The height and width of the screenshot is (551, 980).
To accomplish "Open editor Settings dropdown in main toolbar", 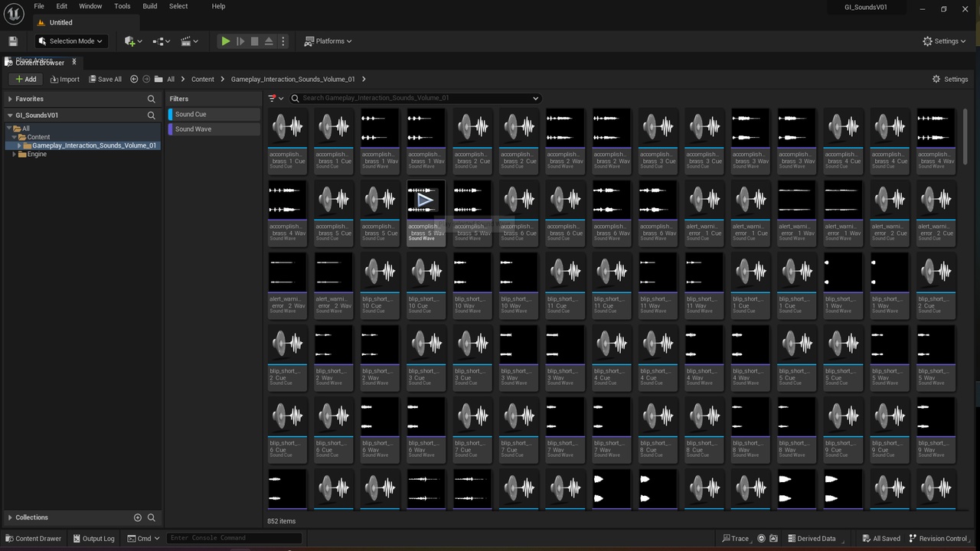I will tap(946, 41).
